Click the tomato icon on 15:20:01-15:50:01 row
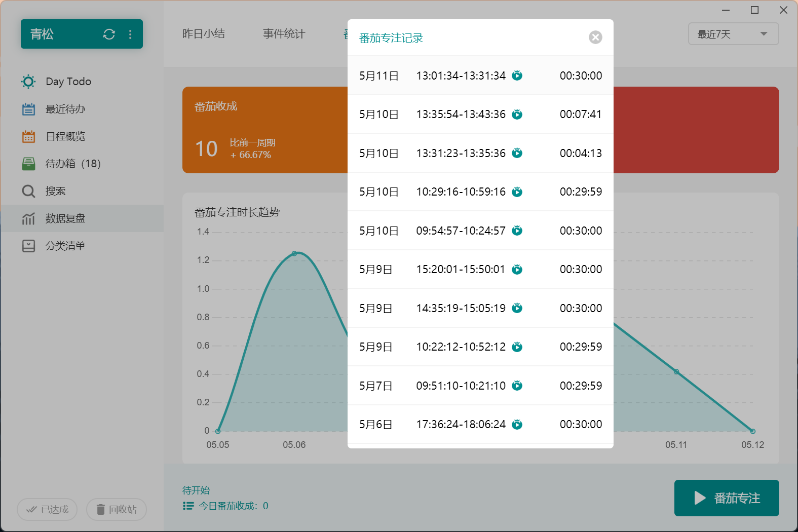This screenshot has height=532, width=798. click(517, 269)
